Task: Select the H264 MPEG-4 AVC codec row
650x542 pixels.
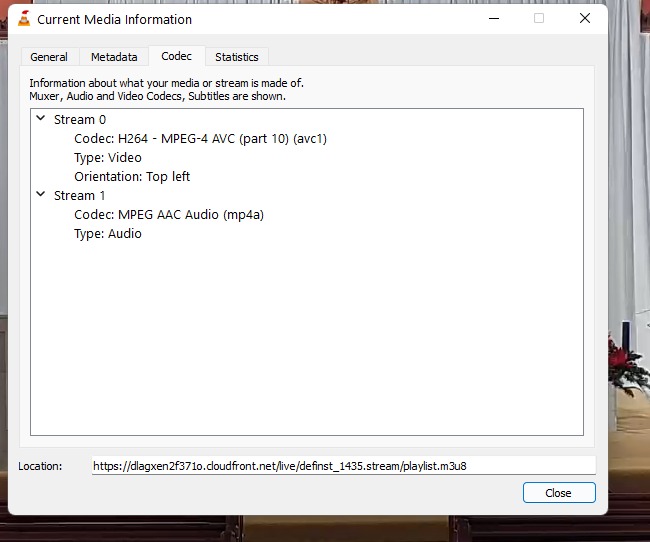Action: 200,139
